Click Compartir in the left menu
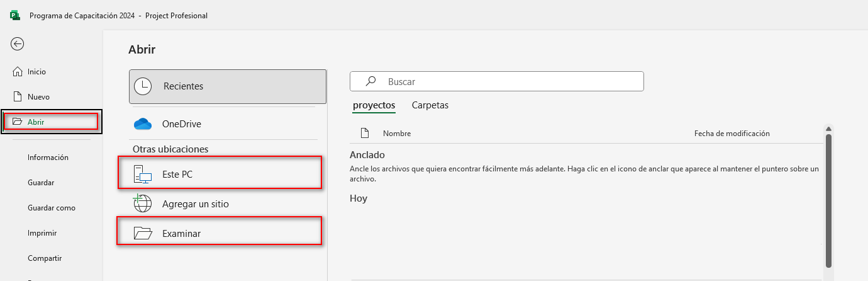Screen dimensions: 868x281 pos(45,258)
